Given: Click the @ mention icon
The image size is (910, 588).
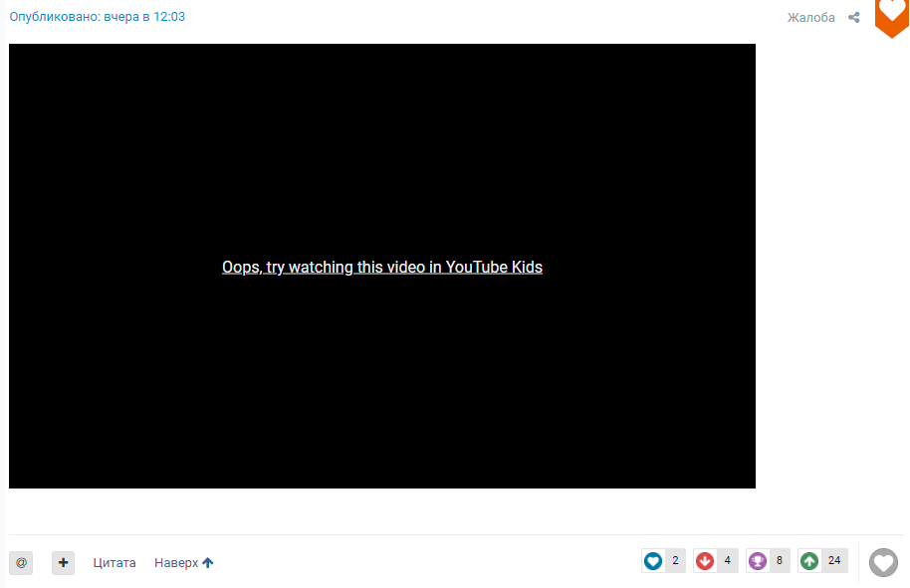Looking at the screenshot, I should click(21, 562).
